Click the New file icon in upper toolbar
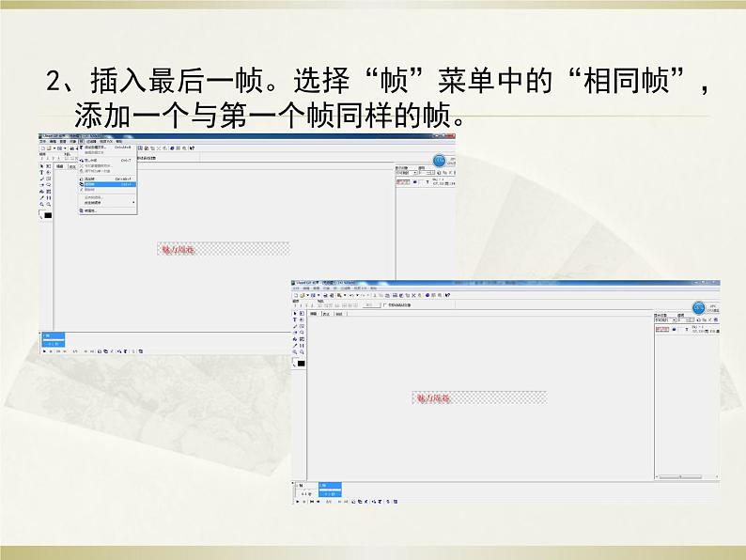The width and height of the screenshot is (746, 560). click(43, 148)
